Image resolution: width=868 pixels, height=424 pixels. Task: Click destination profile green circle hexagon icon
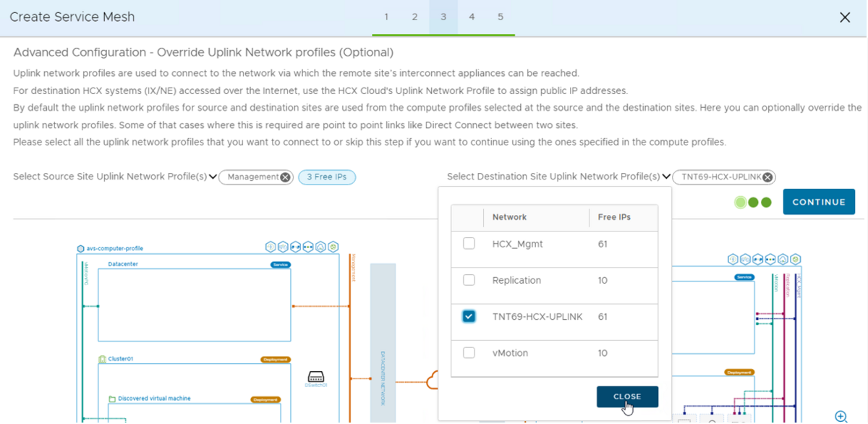point(796,259)
